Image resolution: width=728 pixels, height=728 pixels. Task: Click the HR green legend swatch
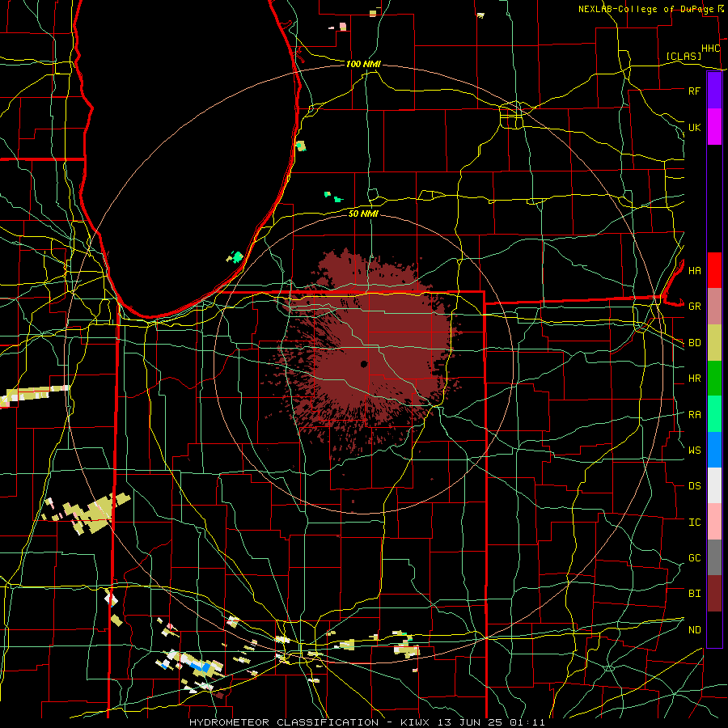(714, 379)
